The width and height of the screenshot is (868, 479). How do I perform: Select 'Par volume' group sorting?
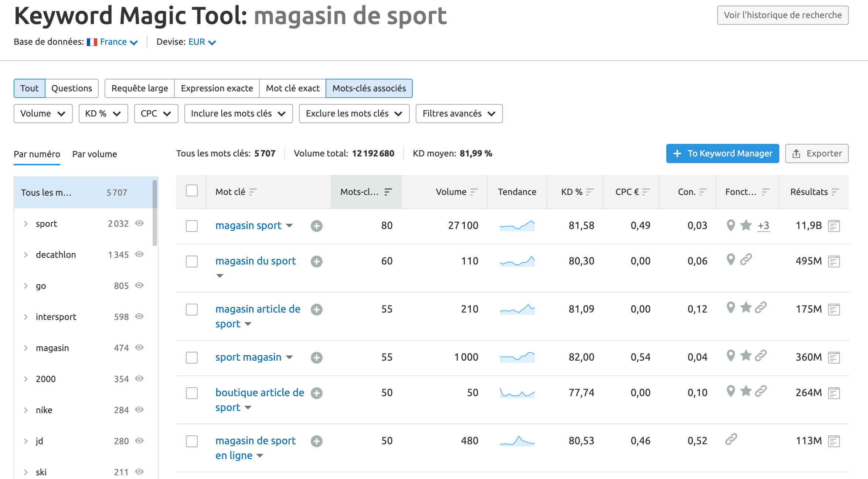[95, 154]
